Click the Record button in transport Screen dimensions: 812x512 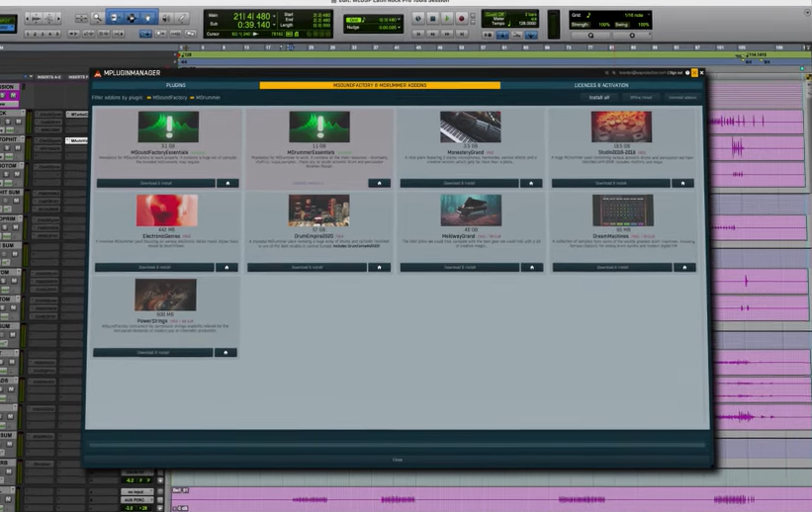(x=461, y=19)
